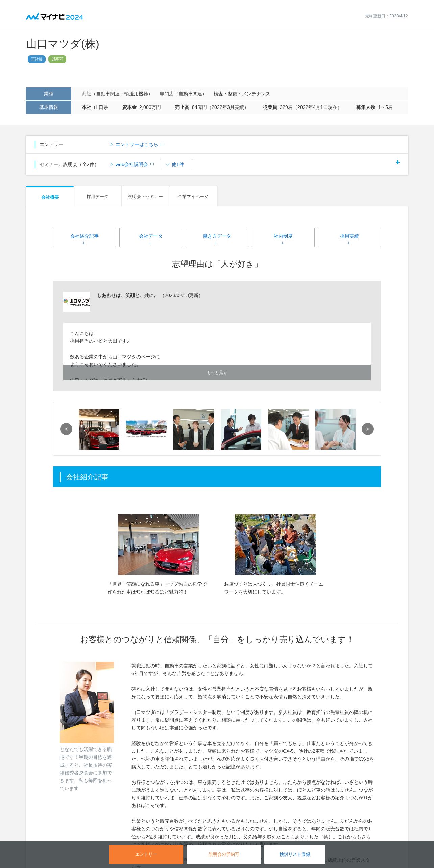Click the 山口マツダ company logo image

coord(77,302)
